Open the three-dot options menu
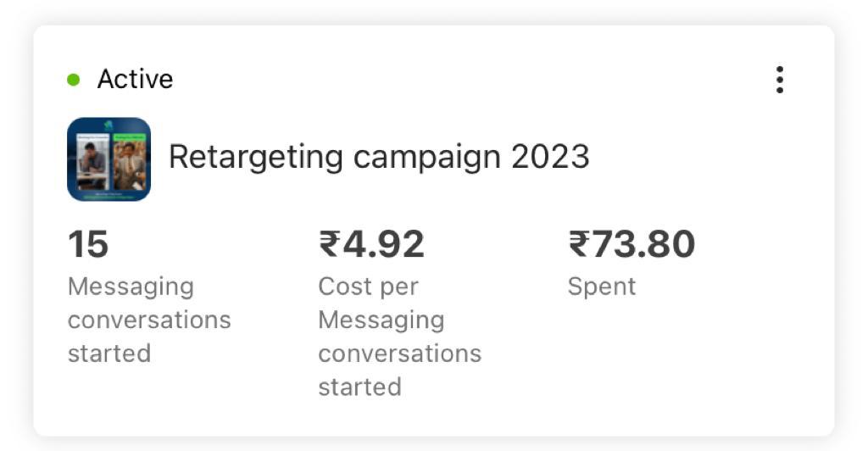The image size is (868, 451). point(780,80)
